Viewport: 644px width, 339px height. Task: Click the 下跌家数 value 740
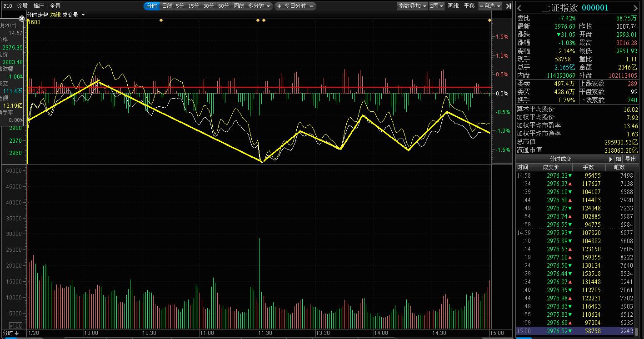coord(633,100)
